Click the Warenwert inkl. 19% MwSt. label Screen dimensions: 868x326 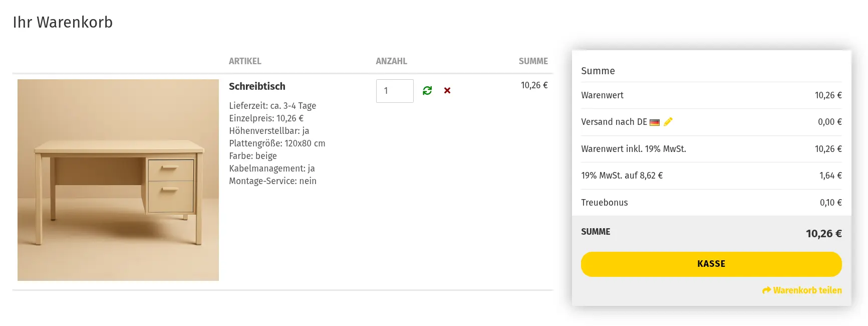click(x=633, y=149)
